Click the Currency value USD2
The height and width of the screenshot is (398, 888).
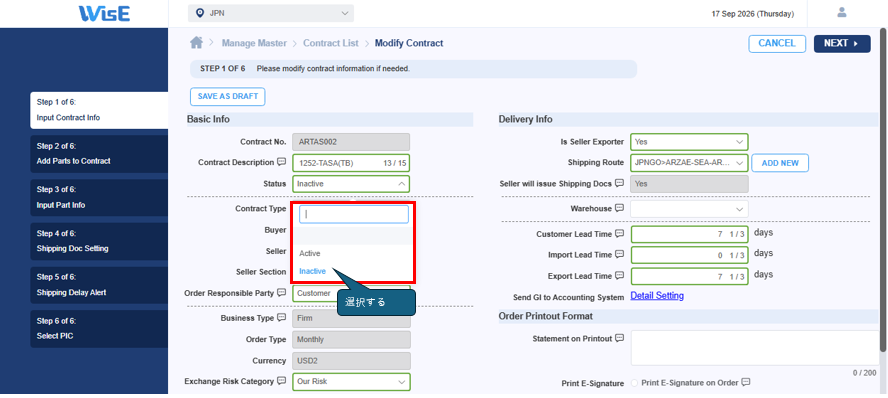tap(351, 361)
